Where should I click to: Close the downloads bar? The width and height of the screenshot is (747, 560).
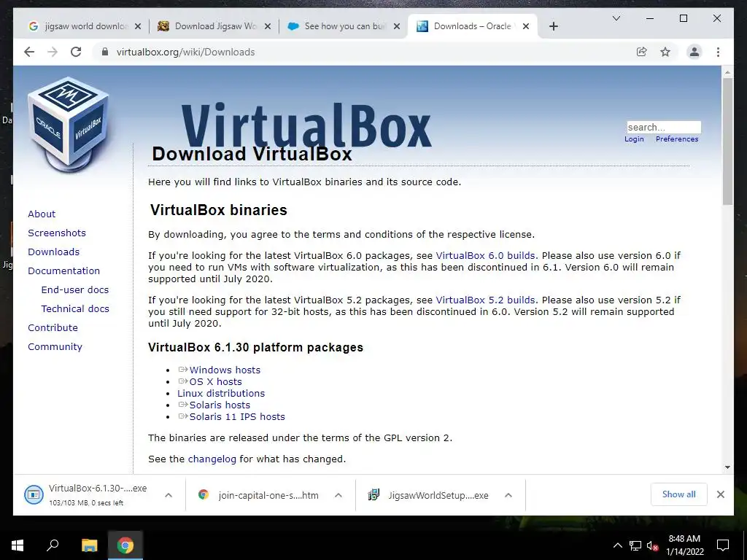[720, 494]
